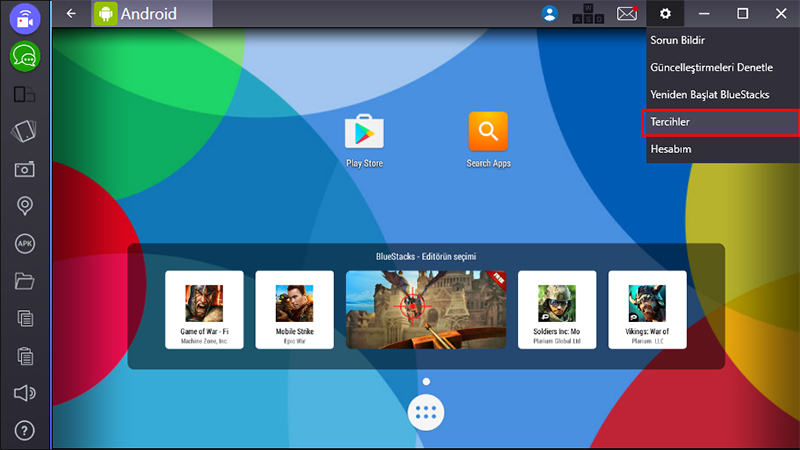Open the chat bubble icon in sidebar
This screenshot has width=800, height=450.
25,57
